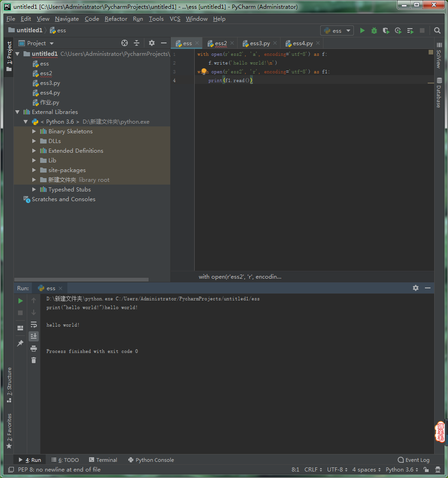Open the Terminal tool window
Image resolution: width=448 pixels, height=478 pixels.
pyautogui.click(x=103, y=460)
